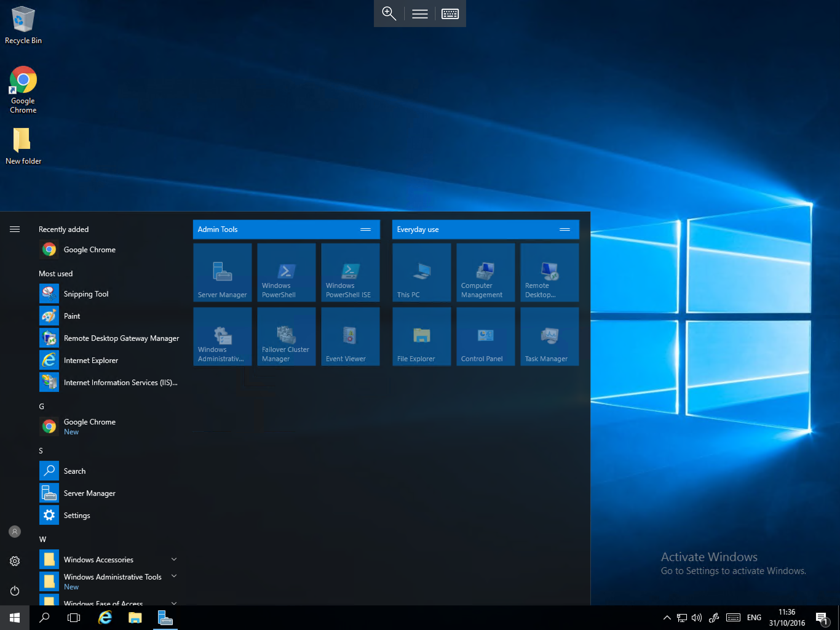Open Remote Desktop Gateway Manager
The image size is (840, 630).
(x=109, y=338)
